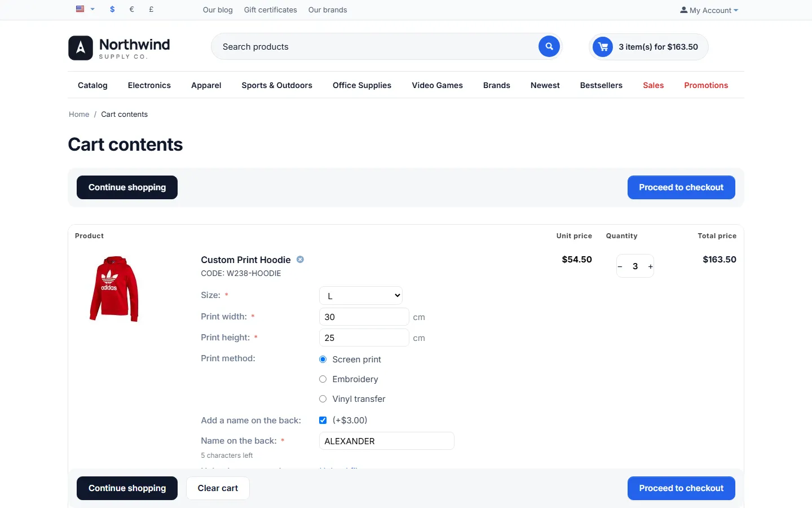Image resolution: width=812 pixels, height=508 pixels.
Task: Decrease hoodie quantity with minus
Action: [x=620, y=266]
